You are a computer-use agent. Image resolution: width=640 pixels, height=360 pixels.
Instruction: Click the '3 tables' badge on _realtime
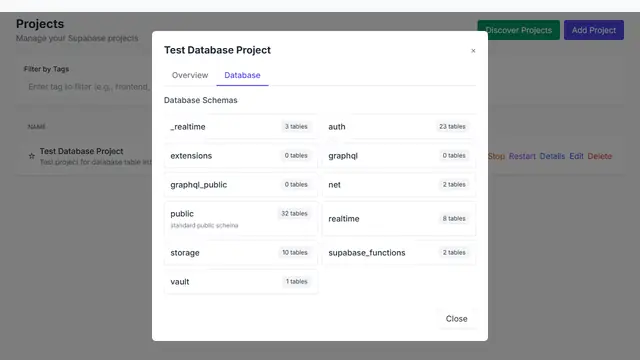[x=296, y=127]
